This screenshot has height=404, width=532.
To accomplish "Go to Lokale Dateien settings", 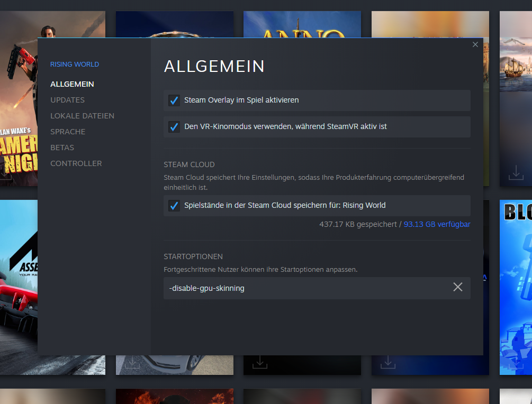I will (82, 116).
